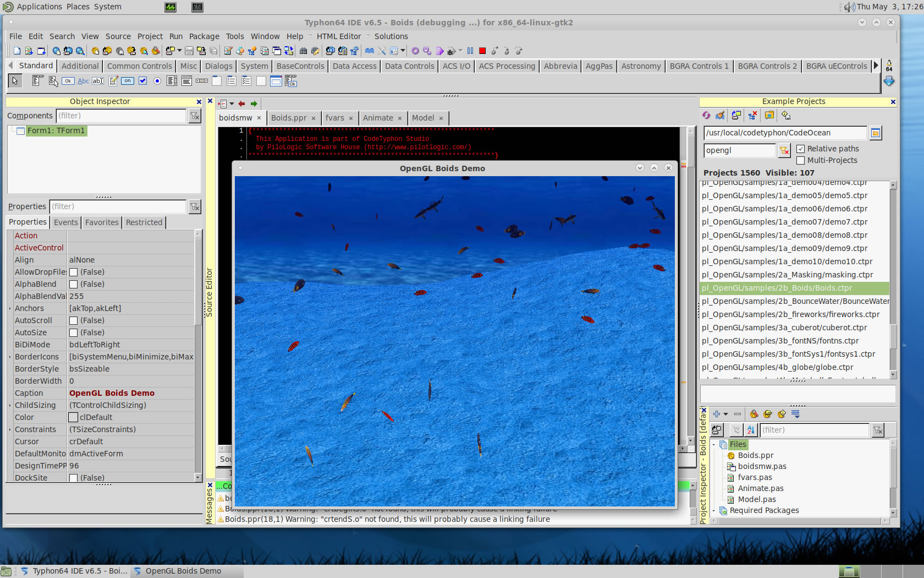Click the purple Run arrow toolbar icon
924x578 pixels.
pyautogui.click(x=439, y=51)
